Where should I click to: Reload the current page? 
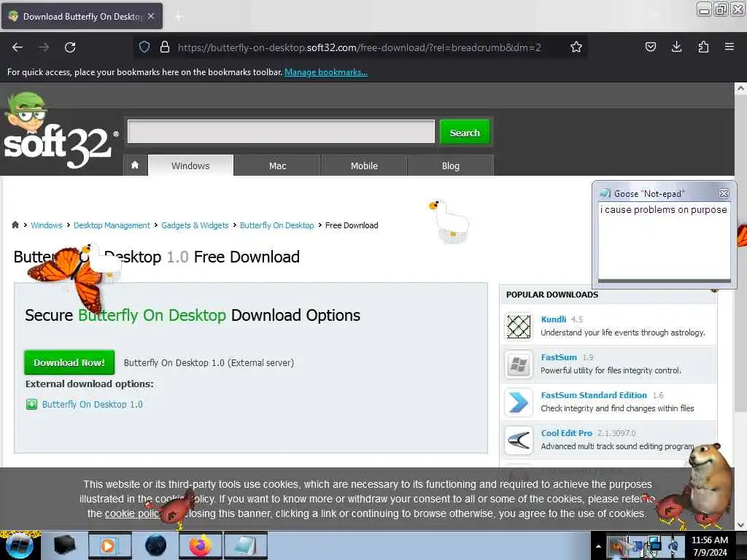coord(70,47)
